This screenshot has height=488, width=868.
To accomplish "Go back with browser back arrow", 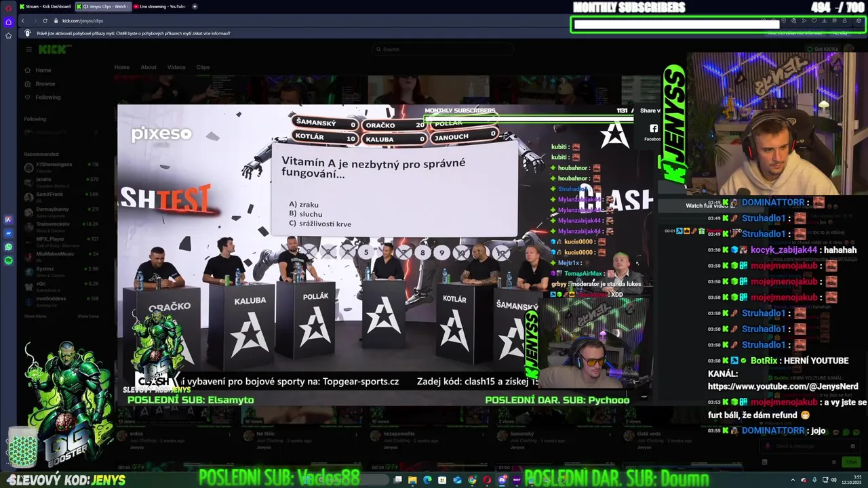I will 22,20.
